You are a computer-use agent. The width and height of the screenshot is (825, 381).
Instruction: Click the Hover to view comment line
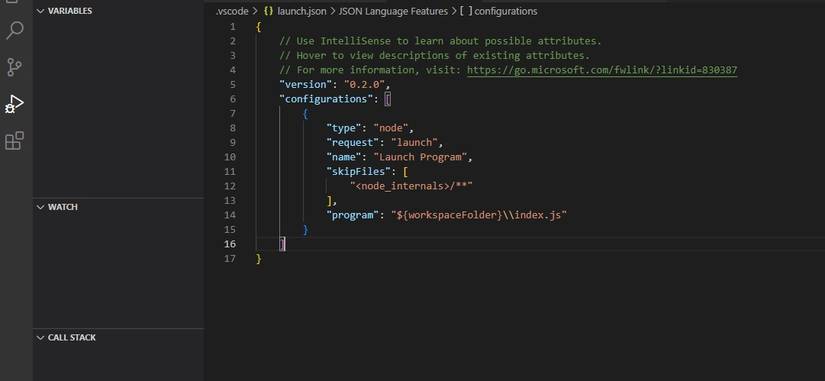(x=435, y=56)
